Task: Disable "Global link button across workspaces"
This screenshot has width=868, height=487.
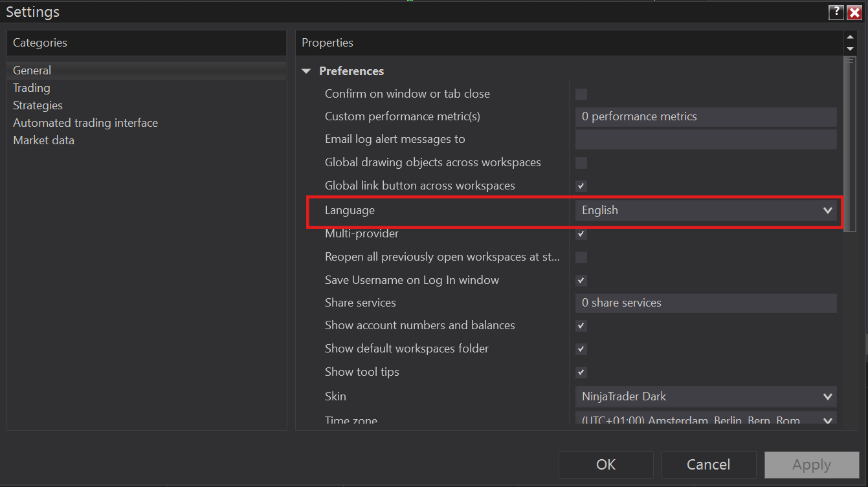Action: click(581, 186)
